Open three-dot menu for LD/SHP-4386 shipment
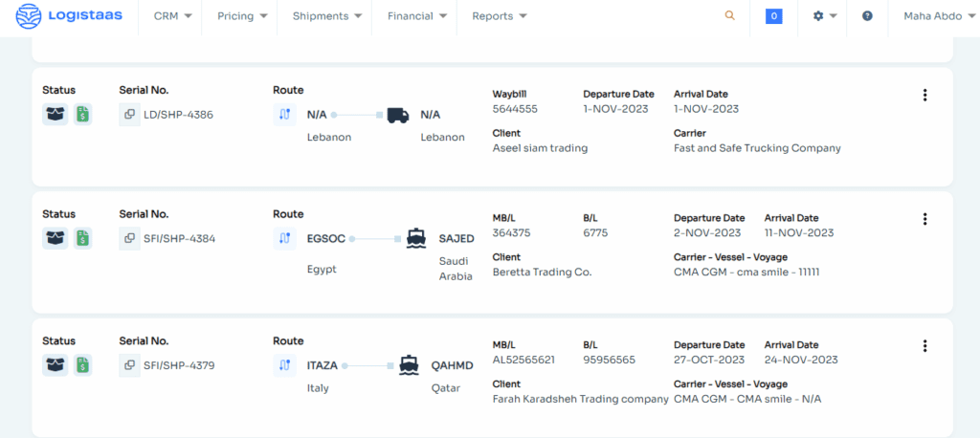980x438 pixels. pos(924,95)
